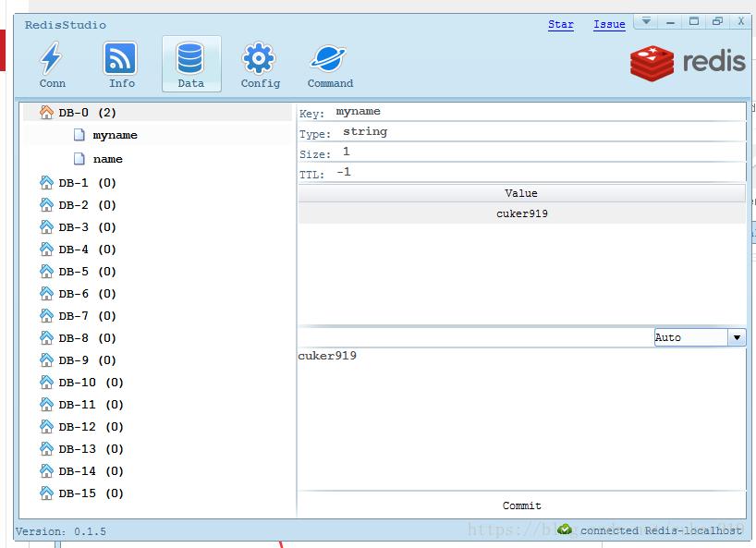Click the green connected status icon
The image size is (756, 548).
(x=565, y=530)
